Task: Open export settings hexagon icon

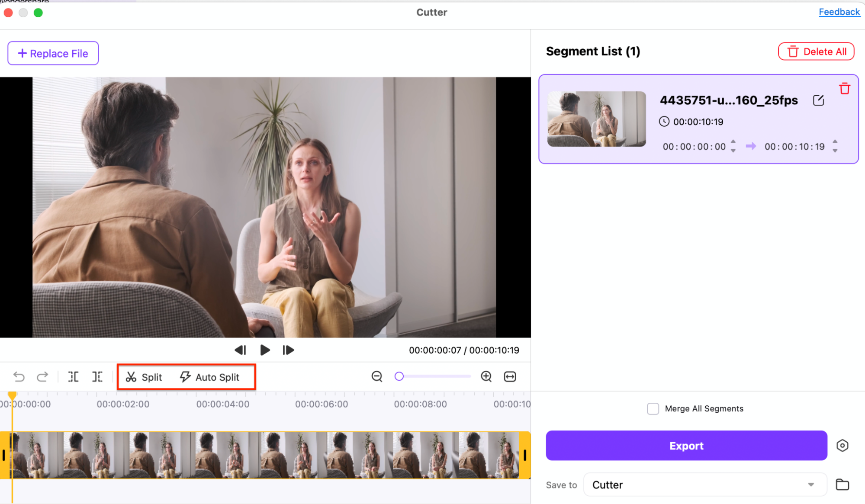Action: [842, 446]
